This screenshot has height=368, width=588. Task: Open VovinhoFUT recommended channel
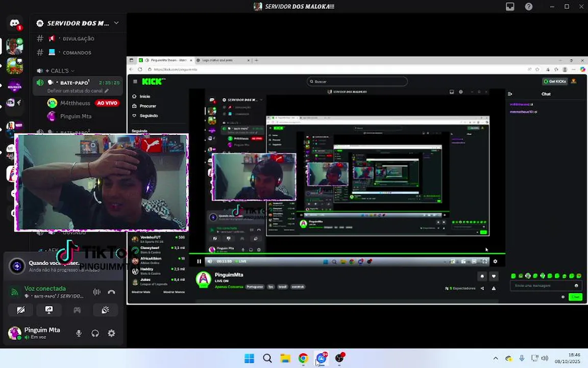click(x=158, y=239)
